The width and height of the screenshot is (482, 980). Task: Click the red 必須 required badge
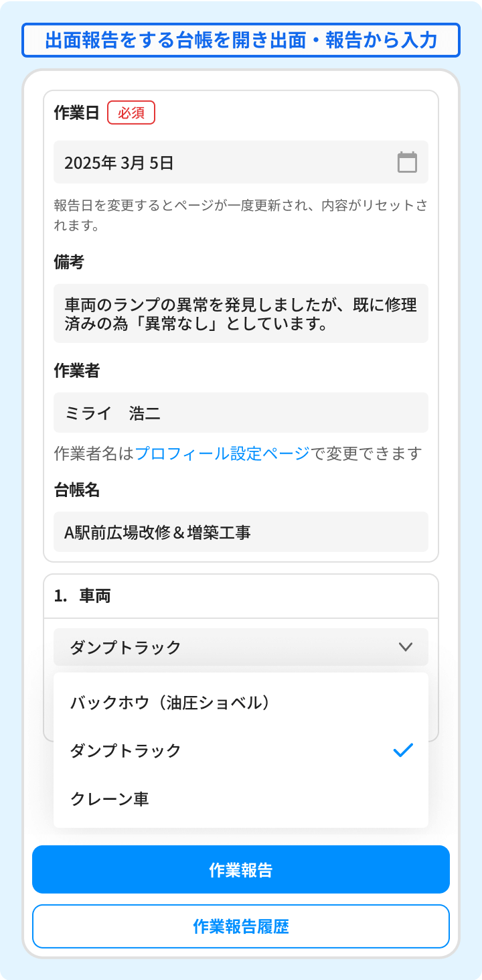point(131,113)
